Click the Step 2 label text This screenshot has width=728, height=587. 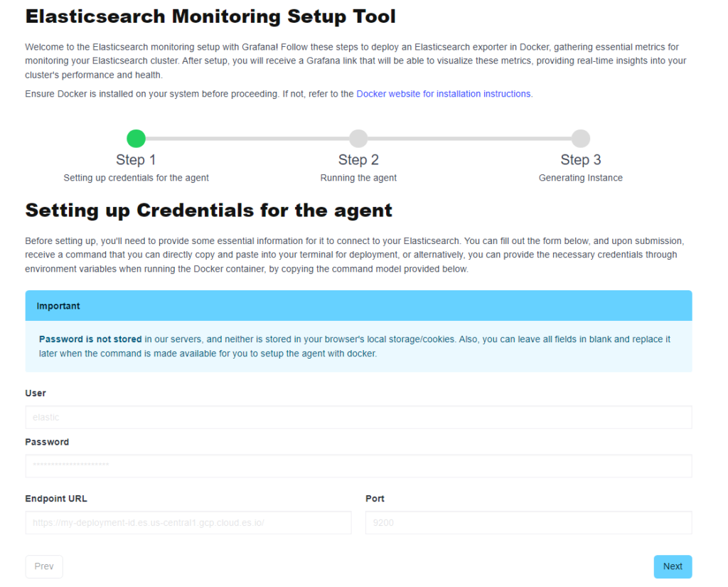point(358,159)
